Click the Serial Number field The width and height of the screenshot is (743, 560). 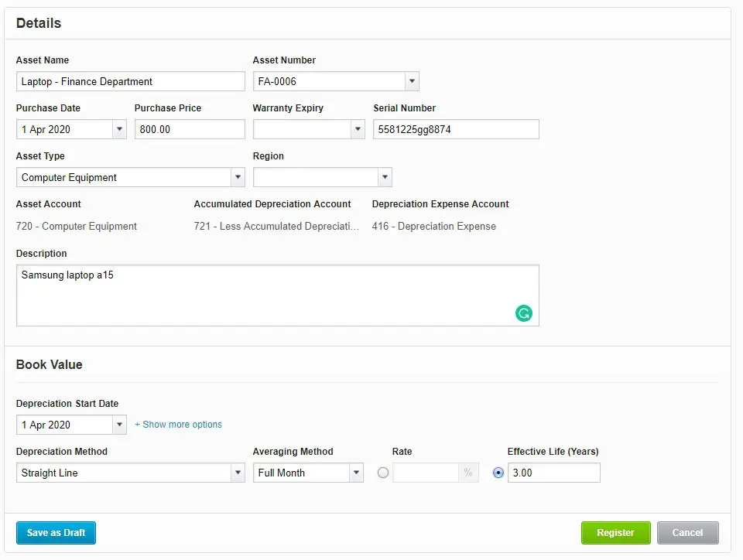(x=456, y=129)
